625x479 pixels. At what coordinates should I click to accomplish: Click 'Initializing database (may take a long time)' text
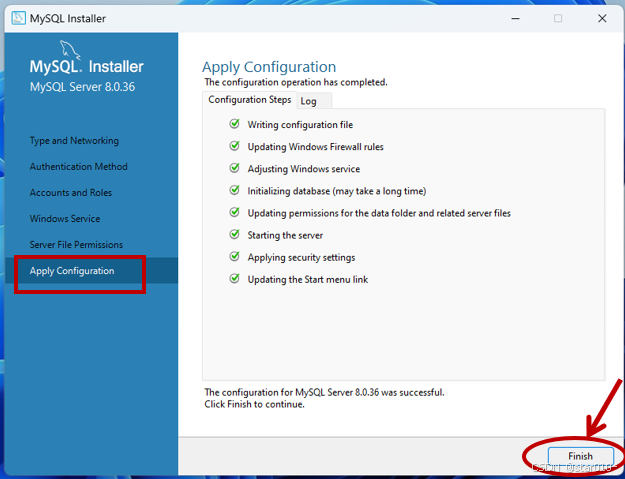[337, 191]
